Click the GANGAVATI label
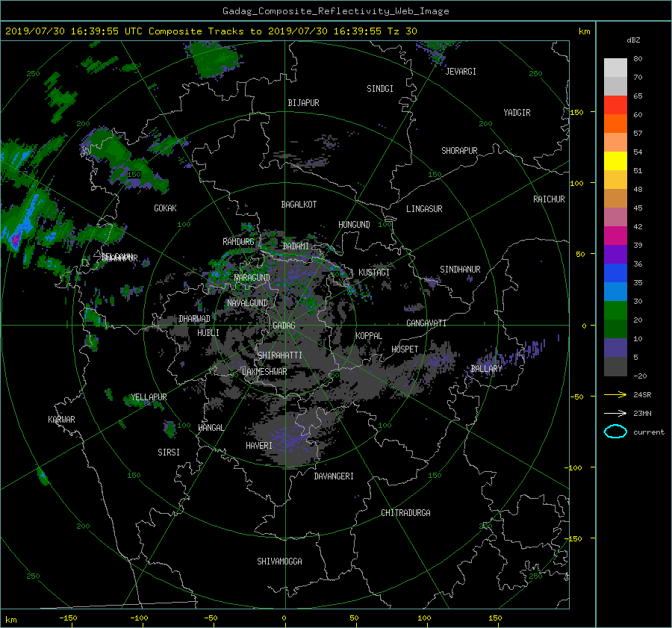Screen dimensions: 672x628 [x=426, y=323]
